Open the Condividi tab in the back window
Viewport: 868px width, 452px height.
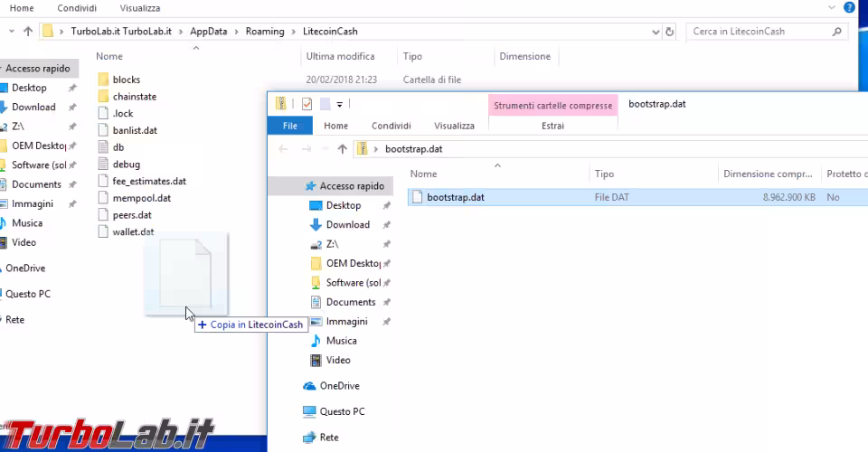tap(77, 8)
